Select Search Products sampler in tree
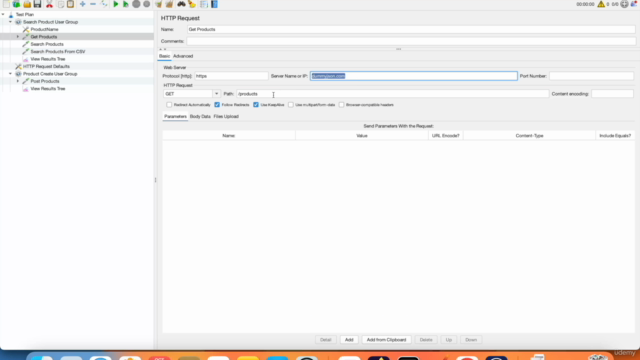This screenshot has height=360, width=640. (47, 44)
